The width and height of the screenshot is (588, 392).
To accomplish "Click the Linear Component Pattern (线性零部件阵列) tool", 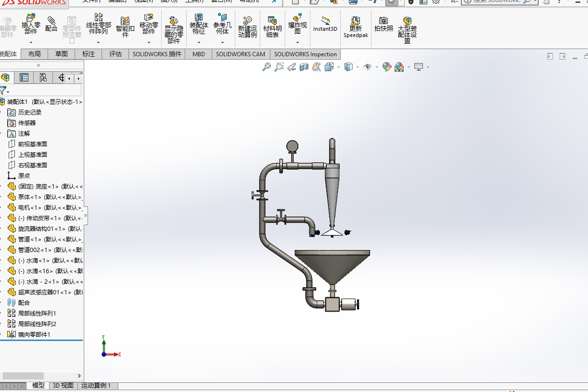I will pyautogui.click(x=98, y=25).
